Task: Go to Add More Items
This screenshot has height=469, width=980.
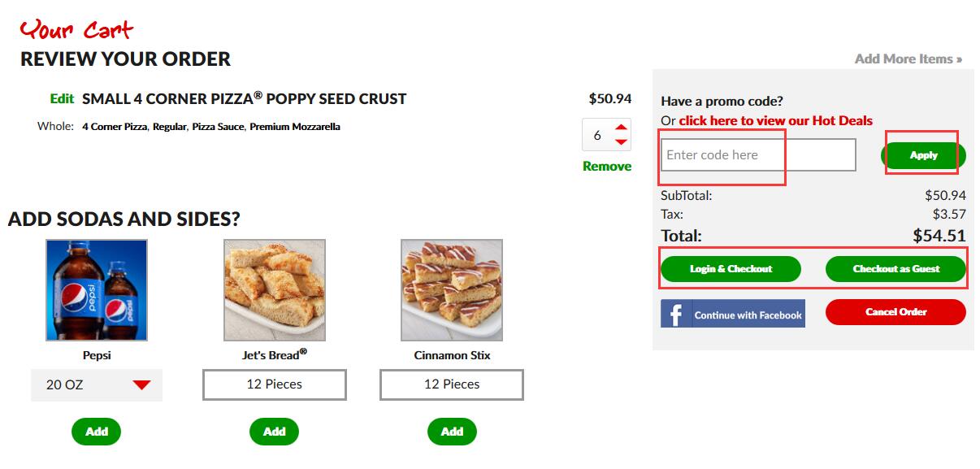Action: (x=908, y=59)
